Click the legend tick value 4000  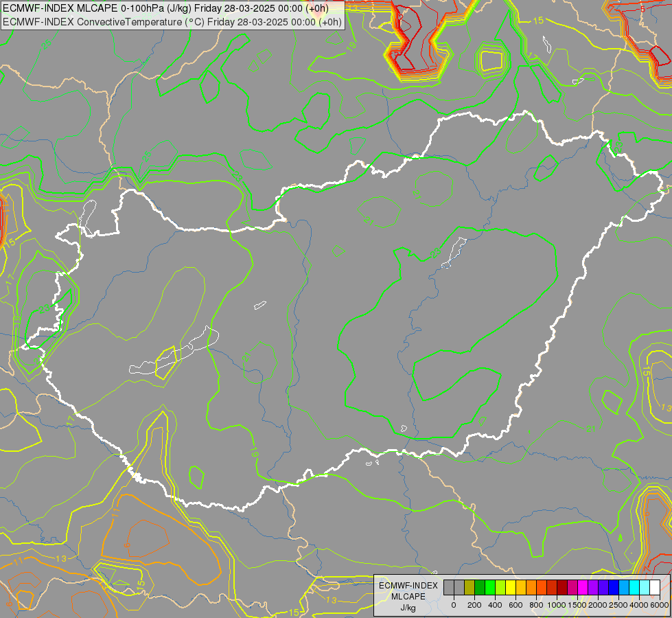pos(639,605)
